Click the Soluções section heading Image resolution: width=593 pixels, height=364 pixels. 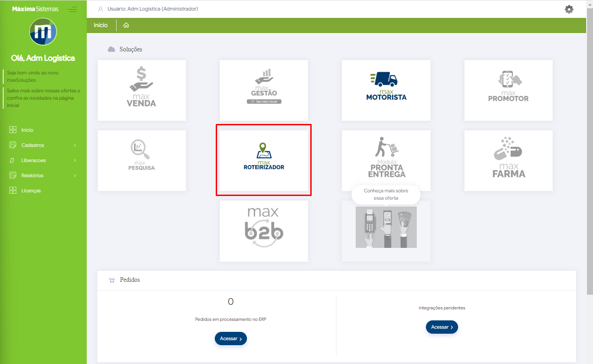(x=131, y=49)
